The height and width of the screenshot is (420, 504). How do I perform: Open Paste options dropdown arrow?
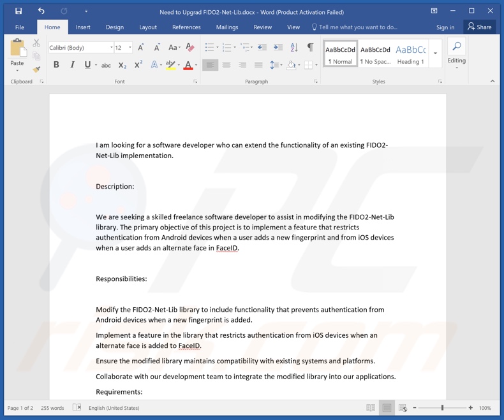17,70
